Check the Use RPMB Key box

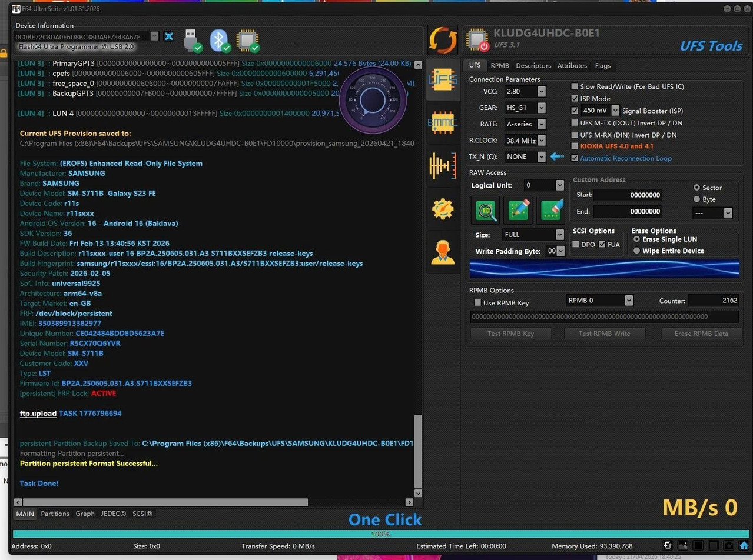477,303
